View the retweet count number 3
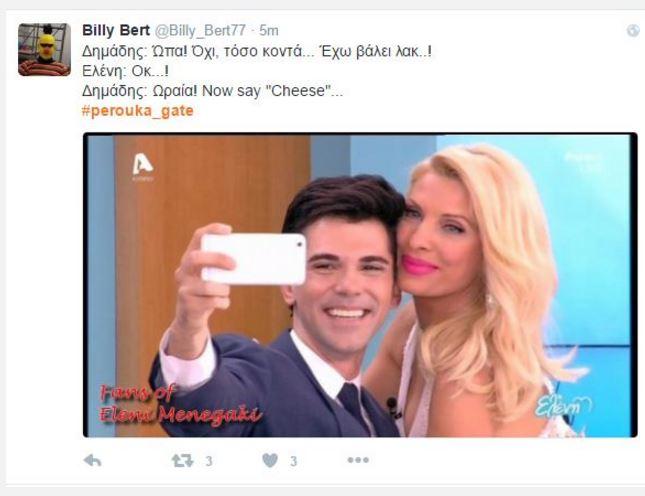Image resolution: width=645 pixels, height=496 pixels. click(209, 461)
